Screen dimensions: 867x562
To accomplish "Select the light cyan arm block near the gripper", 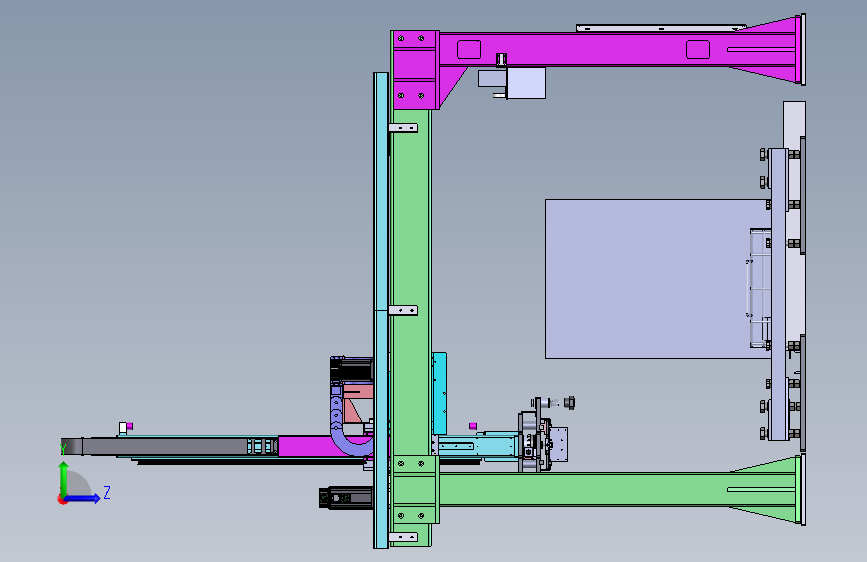I will [498, 446].
